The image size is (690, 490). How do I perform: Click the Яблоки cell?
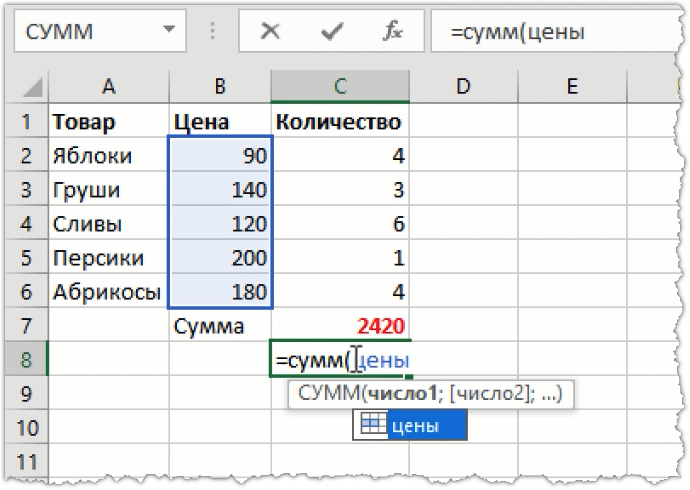(x=109, y=155)
